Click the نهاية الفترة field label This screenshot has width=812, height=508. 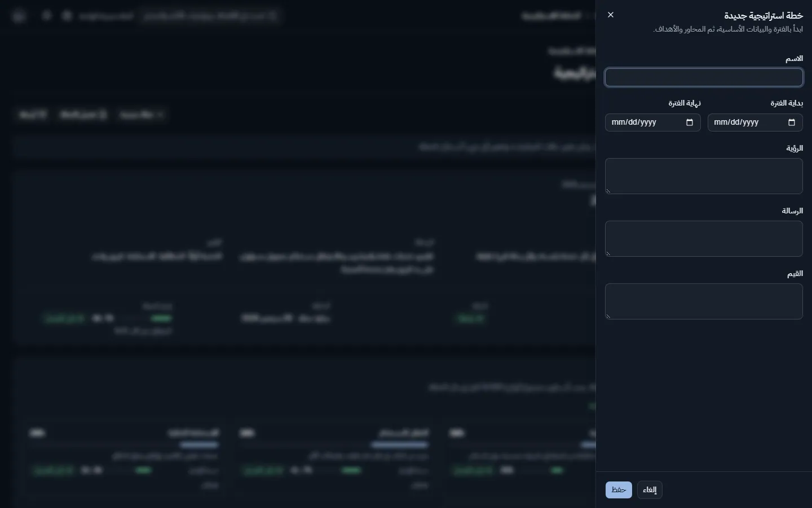tap(685, 103)
